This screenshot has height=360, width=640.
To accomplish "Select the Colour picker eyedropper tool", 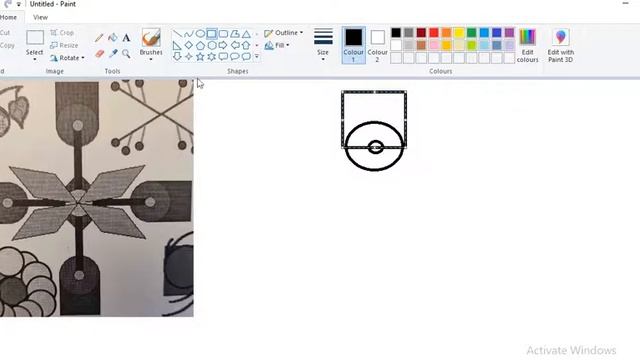I will pos(113,53).
